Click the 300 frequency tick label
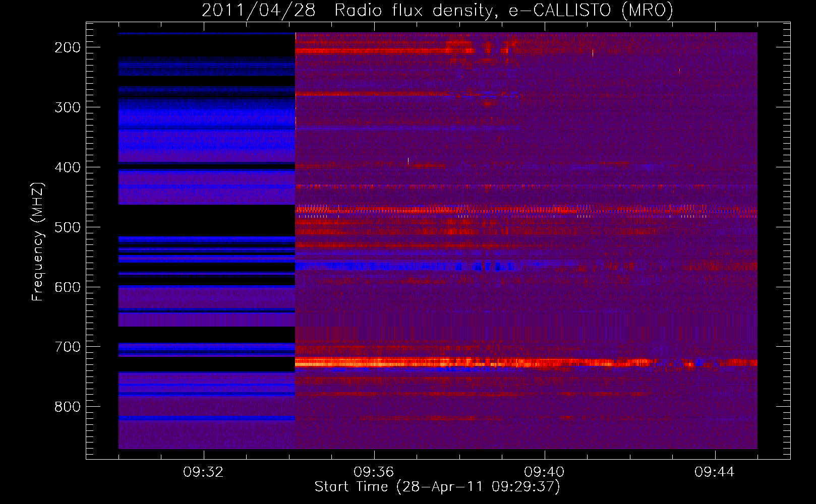Screen dimensions: 816x504 pyautogui.click(x=68, y=108)
